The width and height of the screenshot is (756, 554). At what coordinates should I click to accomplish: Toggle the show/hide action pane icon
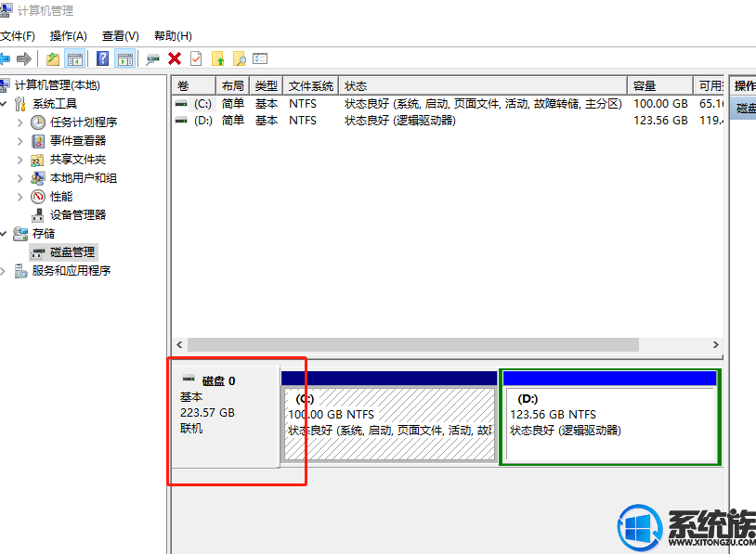click(x=125, y=59)
